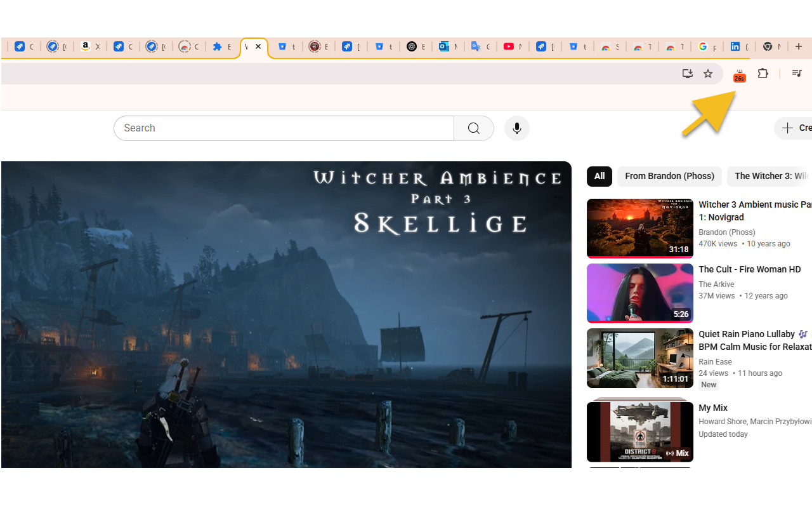Open the Google search tab
812x508 pixels.
click(x=707, y=46)
